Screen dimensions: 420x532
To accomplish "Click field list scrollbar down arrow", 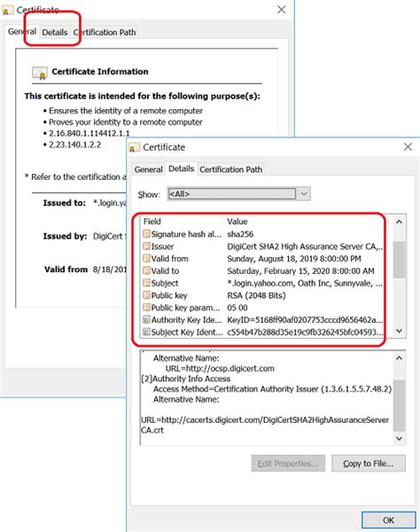I will [400, 331].
